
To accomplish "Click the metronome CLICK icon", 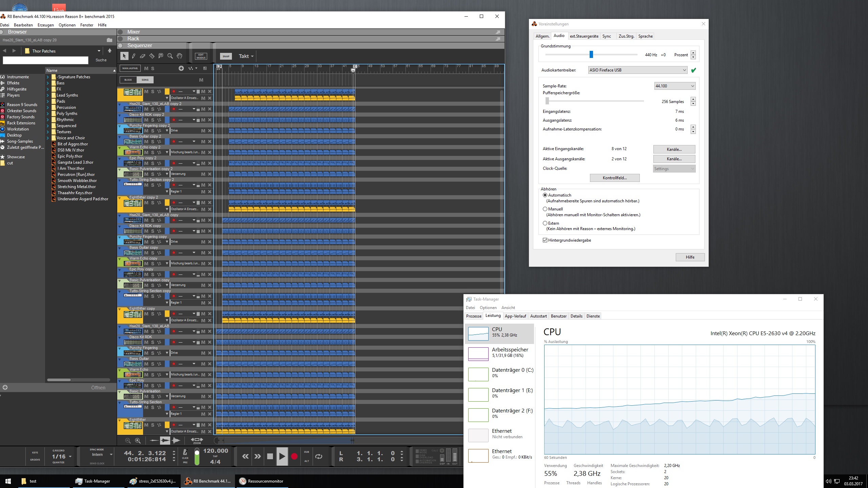I will click(x=185, y=452).
